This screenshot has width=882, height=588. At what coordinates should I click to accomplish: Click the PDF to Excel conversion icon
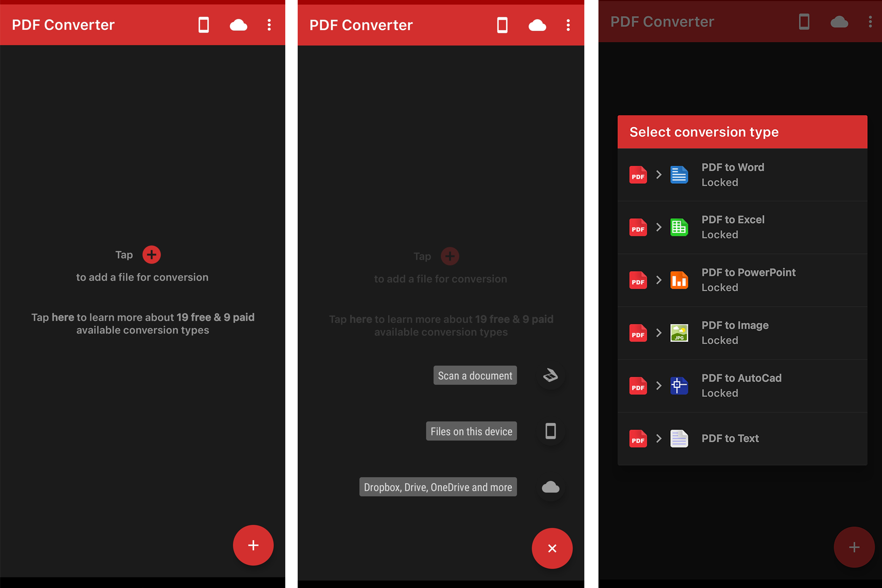pyautogui.click(x=678, y=228)
